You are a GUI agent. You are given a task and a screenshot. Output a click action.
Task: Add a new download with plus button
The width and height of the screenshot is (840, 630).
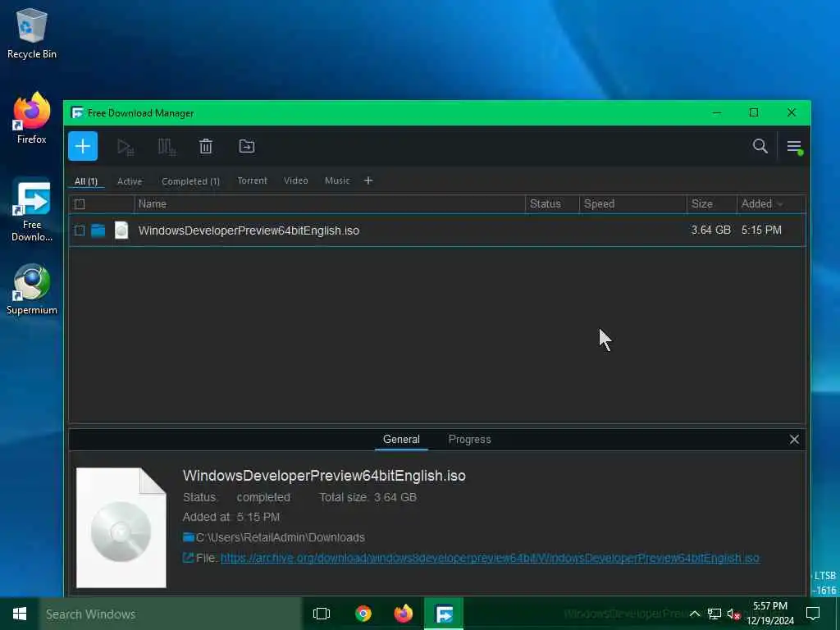click(83, 146)
